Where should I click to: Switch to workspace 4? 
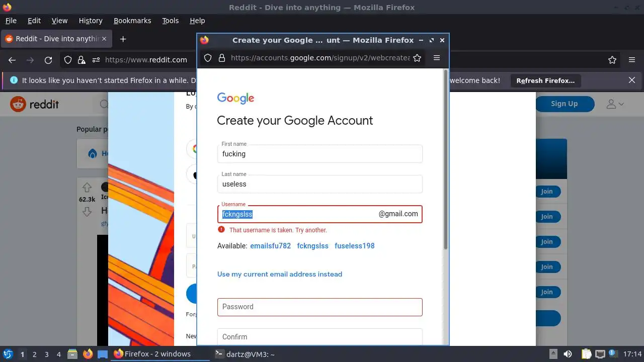point(58,354)
